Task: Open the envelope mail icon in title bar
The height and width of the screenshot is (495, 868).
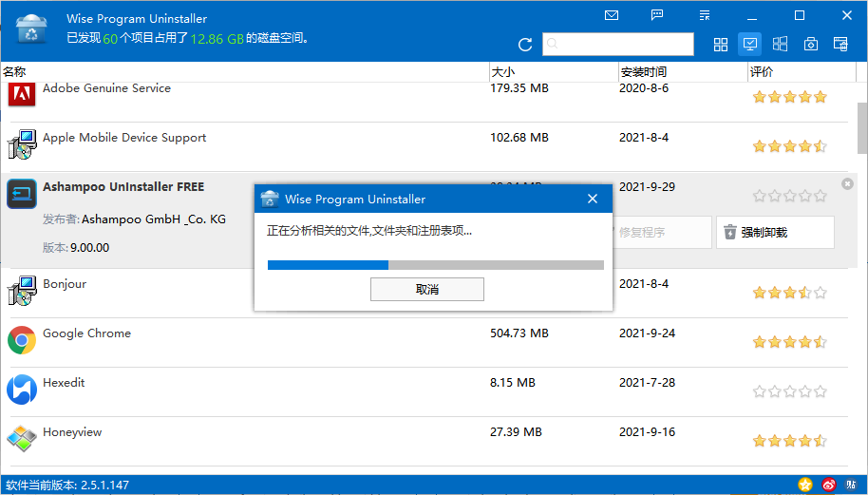Action: point(612,15)
